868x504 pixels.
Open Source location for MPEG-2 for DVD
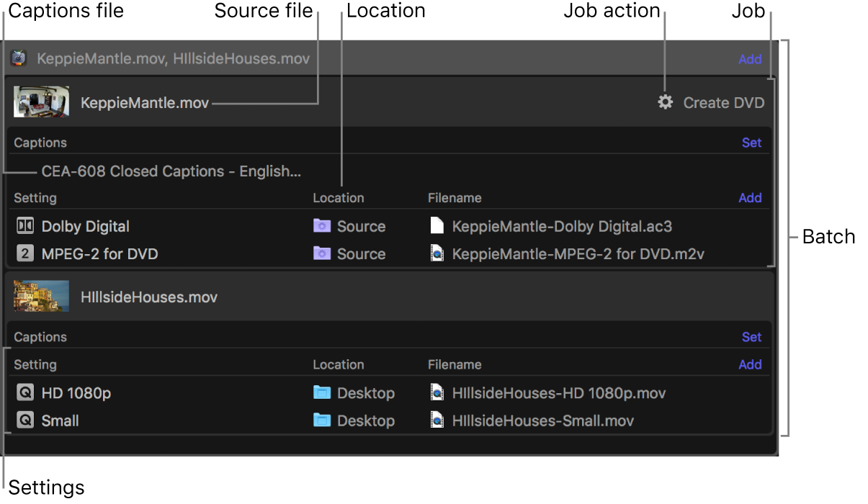pos(360,254)
